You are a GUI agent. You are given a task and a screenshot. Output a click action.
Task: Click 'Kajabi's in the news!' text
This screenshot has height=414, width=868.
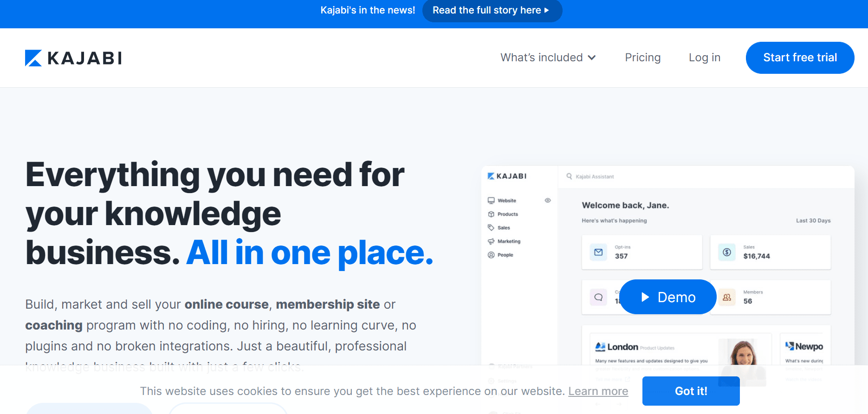coord(368,10)
